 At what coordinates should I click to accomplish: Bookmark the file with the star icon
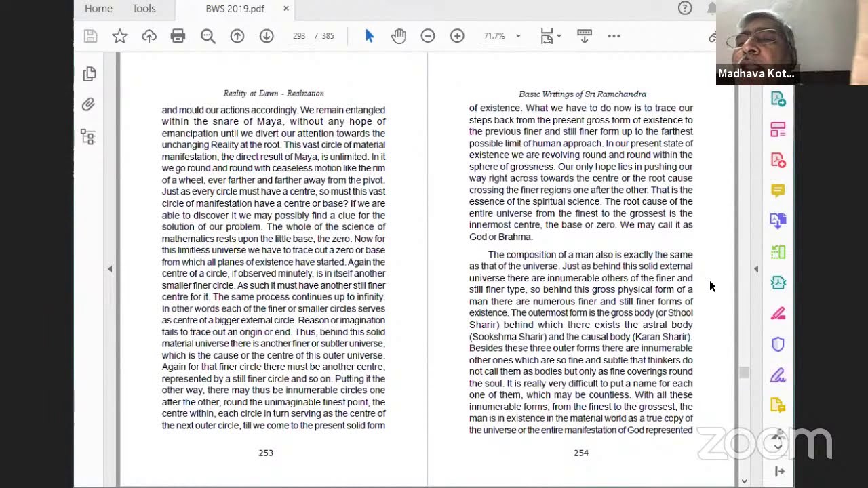click(x=120, y=36)
